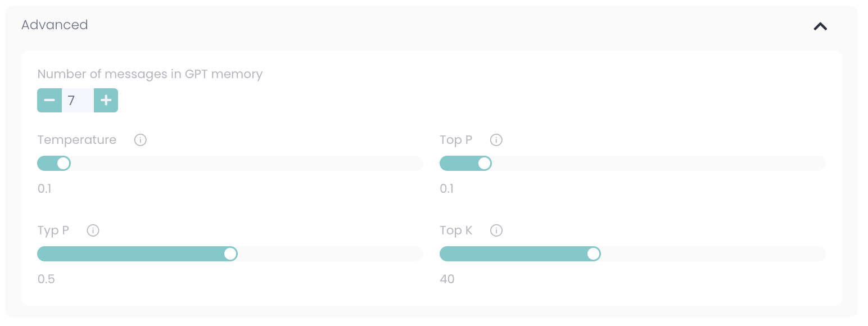
Task: Open the Top P info icon
Action: [496, 140]
